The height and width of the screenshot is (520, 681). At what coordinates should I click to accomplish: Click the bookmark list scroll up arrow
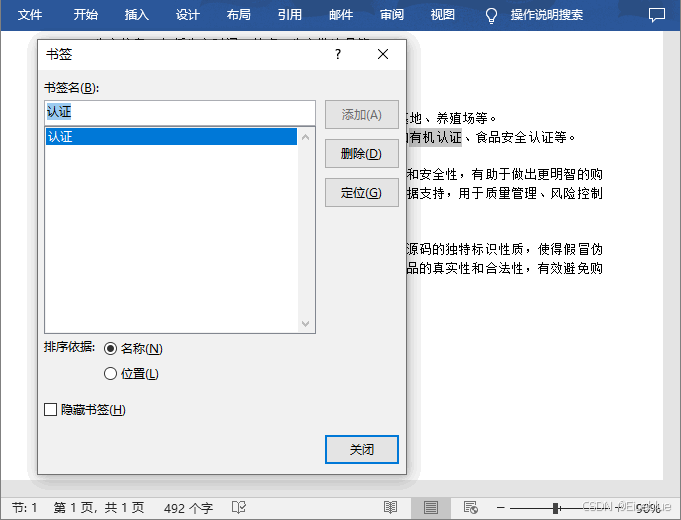point(306,137)
